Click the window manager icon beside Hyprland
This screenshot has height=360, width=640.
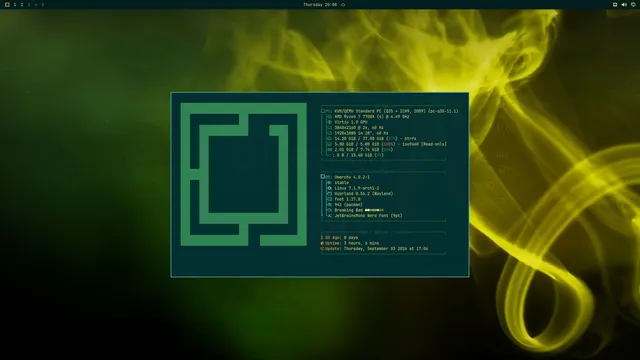point(330,193)
